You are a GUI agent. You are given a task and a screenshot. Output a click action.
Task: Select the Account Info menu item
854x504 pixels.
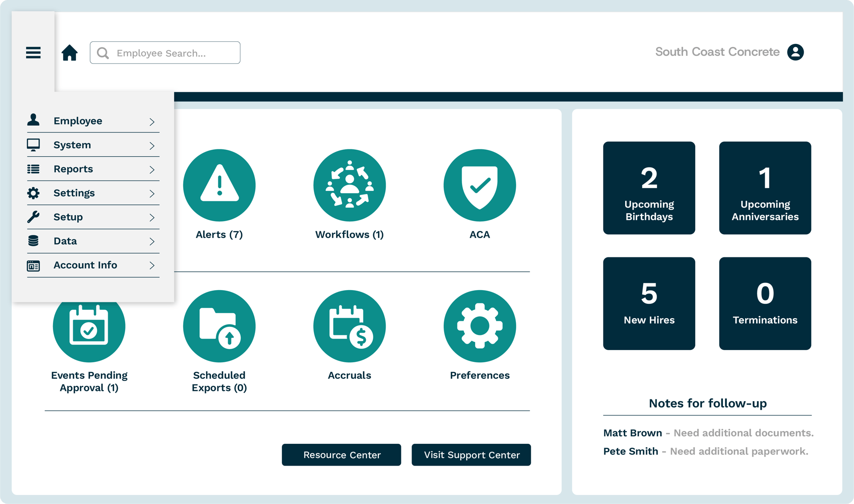[x=93, y=265]
